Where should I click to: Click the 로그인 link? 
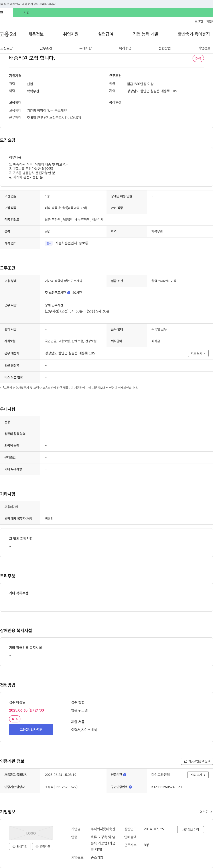tap(199, 21)
